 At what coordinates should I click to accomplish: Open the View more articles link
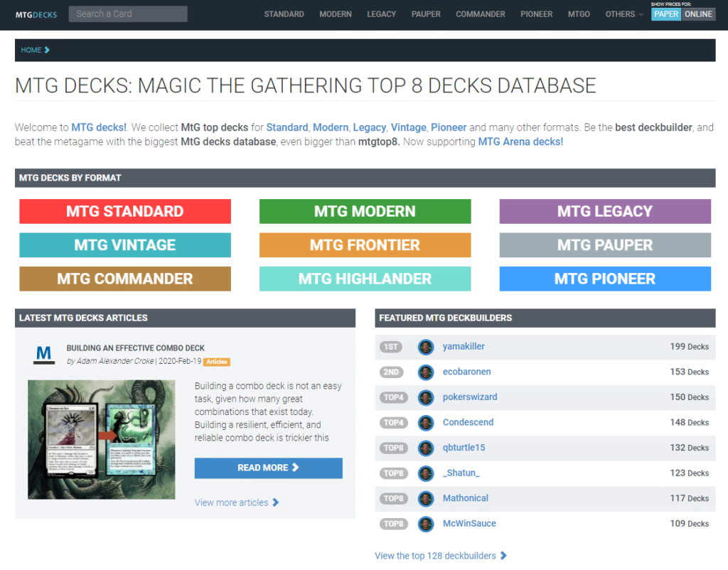click(237, 502)
